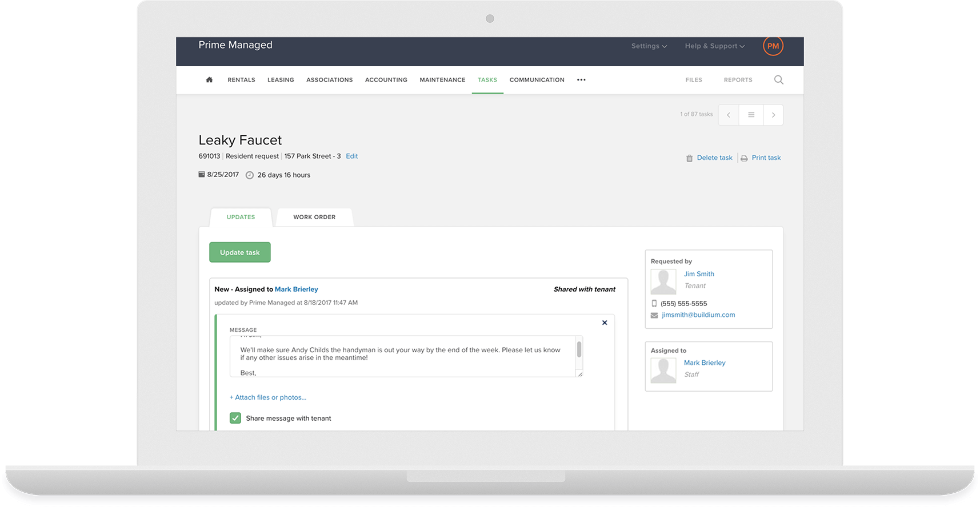The width and height of the screenshot is (980, 507).
Task: Click the Update task button
Action: tap(240, 252)
